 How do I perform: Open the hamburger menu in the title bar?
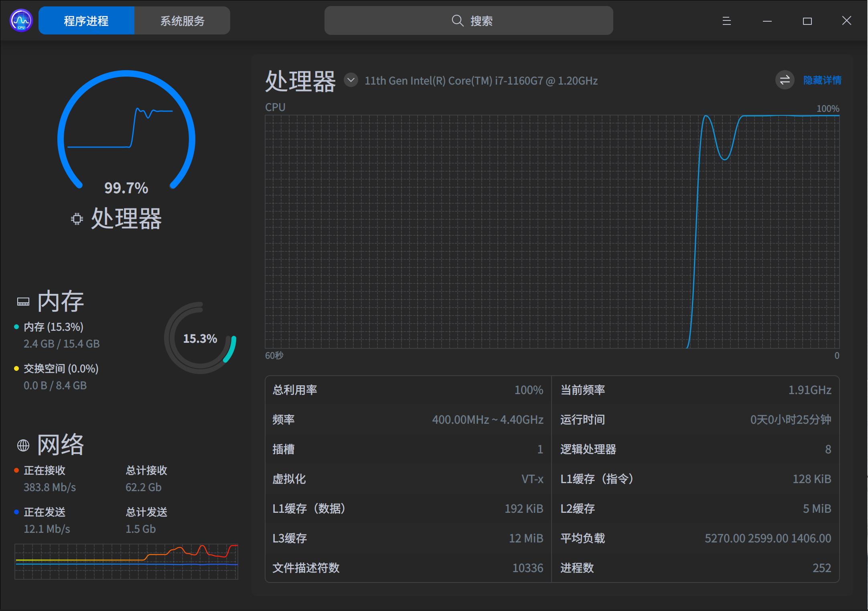click(726, 20)
